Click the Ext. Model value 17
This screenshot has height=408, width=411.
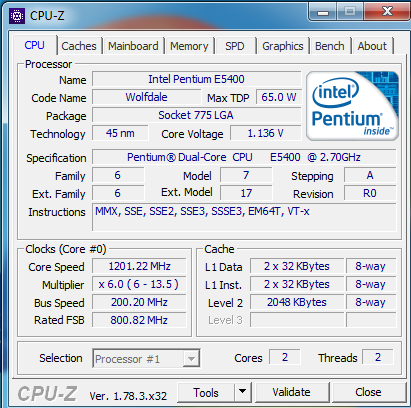tap(246, 193)
